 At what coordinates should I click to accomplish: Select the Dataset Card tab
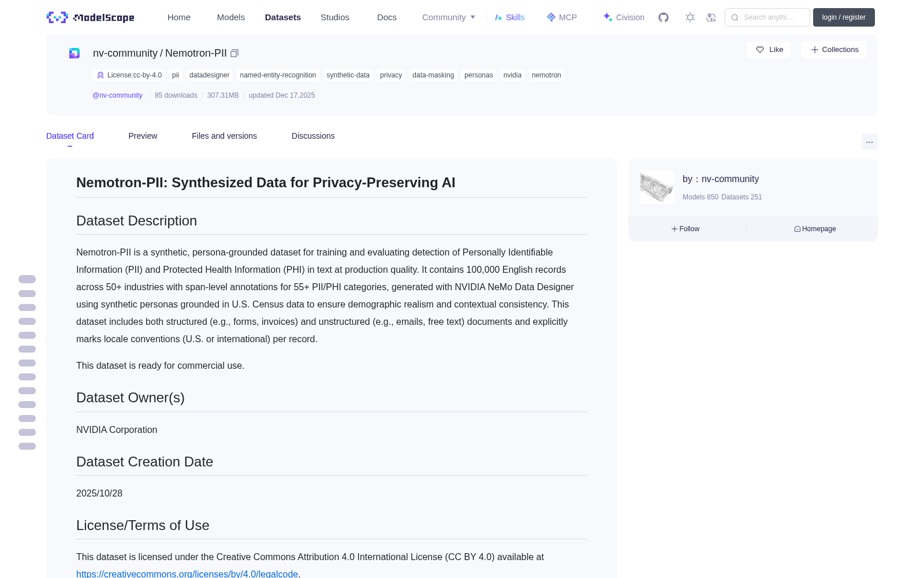(x=70, y=136)
